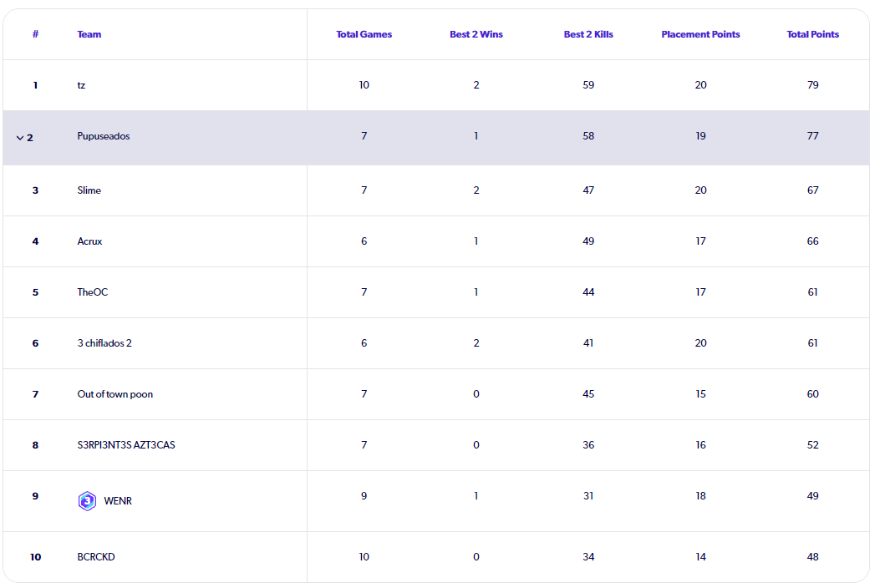Click Pupuseados' total points value 77
Viewport: 885px width, 588px height.
(813, 135)
